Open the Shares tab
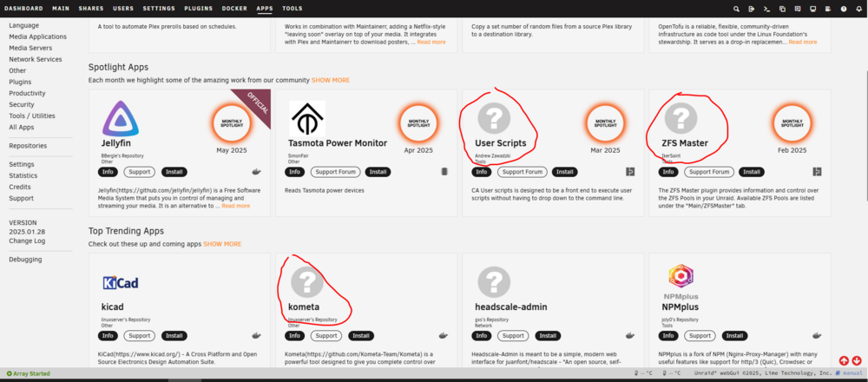Screen dimensions: 868x382 click(91, 9)
